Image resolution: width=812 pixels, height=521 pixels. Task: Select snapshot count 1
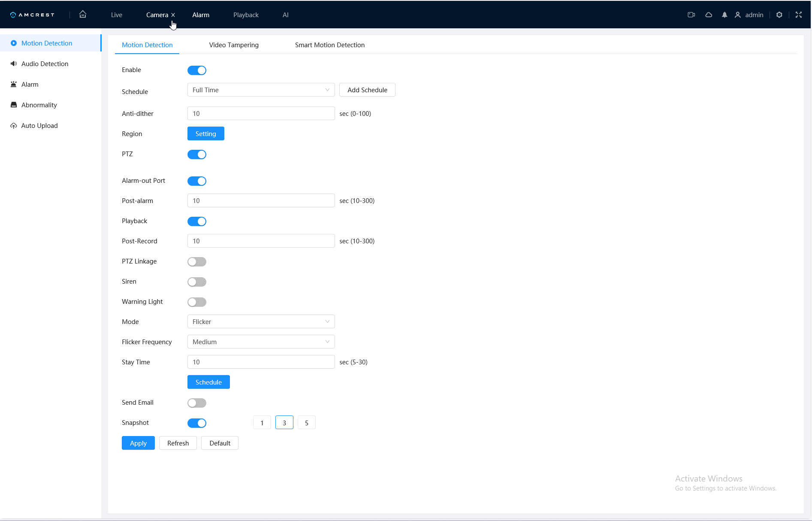click(x=262, y=423)
